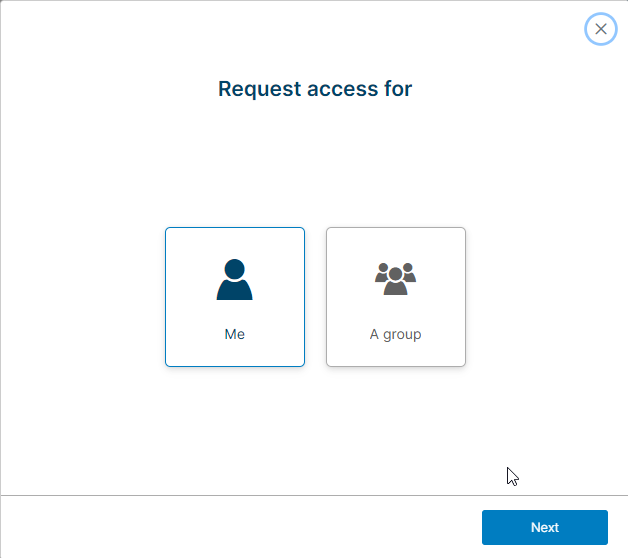This screenshot has width=628, height=558.
Task: Pick the dark blue user avatar icon
Action: click(235, 279)
